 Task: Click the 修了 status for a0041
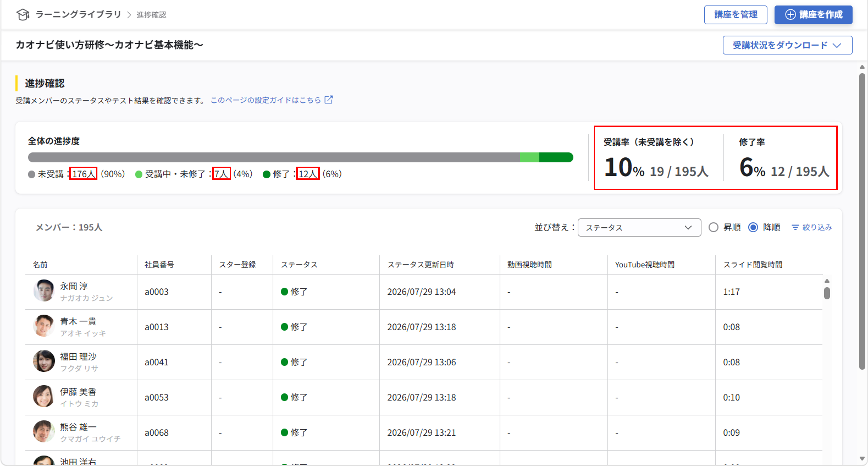294,363
